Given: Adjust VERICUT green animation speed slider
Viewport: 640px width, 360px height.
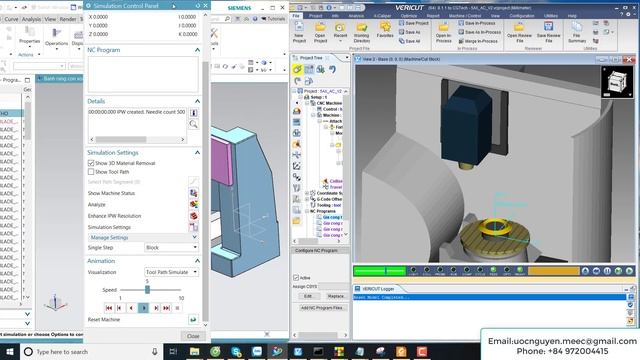Looking at the screenshot, I should pyautogui.click(x=380, y=271).
